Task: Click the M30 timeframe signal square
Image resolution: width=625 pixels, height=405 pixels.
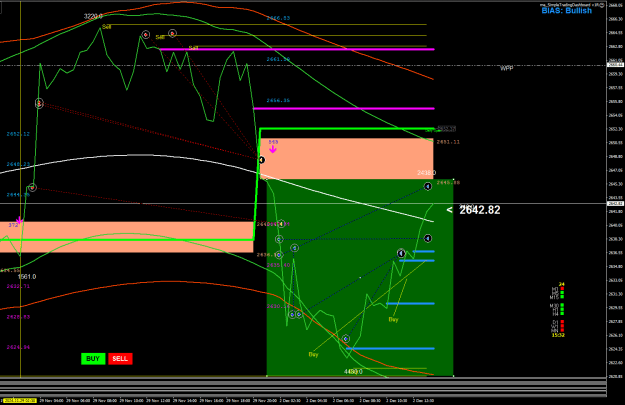Action: click(562, 305)
